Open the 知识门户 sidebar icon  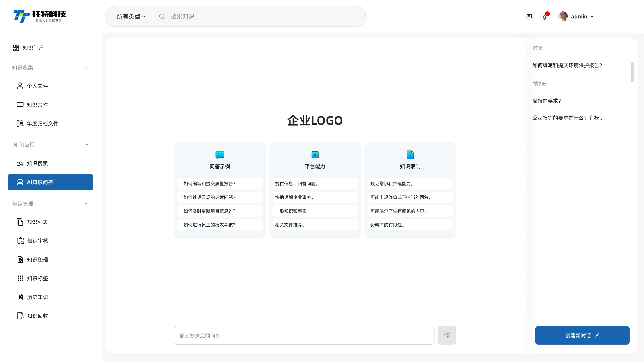pos(16,47)
